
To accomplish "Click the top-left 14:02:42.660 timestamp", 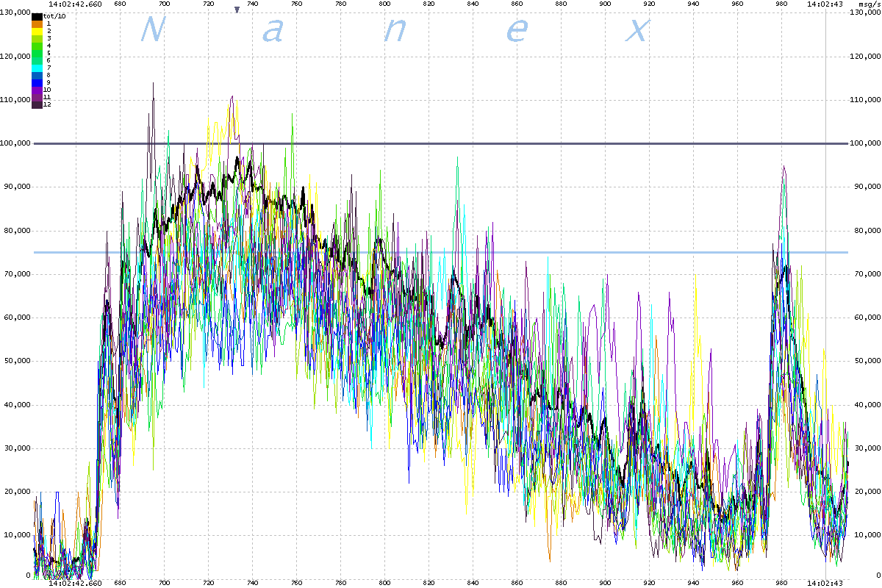I will pos(76,4).
